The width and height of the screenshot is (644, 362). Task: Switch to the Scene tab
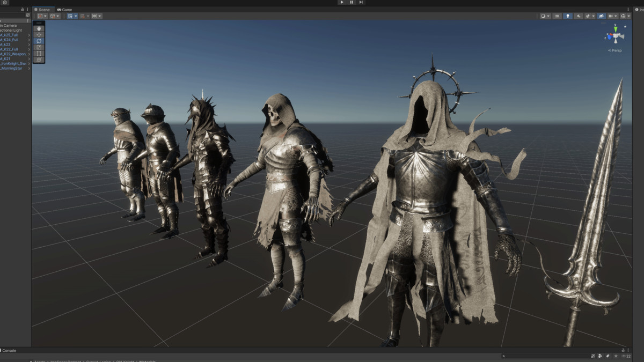tap(42, 10)
